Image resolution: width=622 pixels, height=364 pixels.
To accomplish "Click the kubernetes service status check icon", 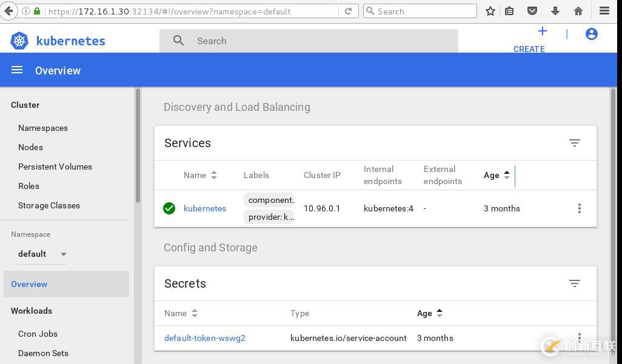I will 169,208.
